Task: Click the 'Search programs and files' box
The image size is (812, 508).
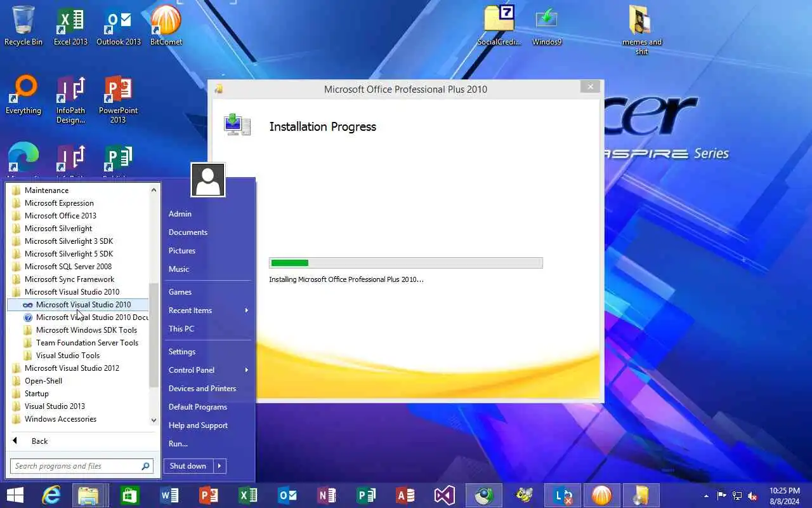Action: pyautogui.click(x=82, y=466)
